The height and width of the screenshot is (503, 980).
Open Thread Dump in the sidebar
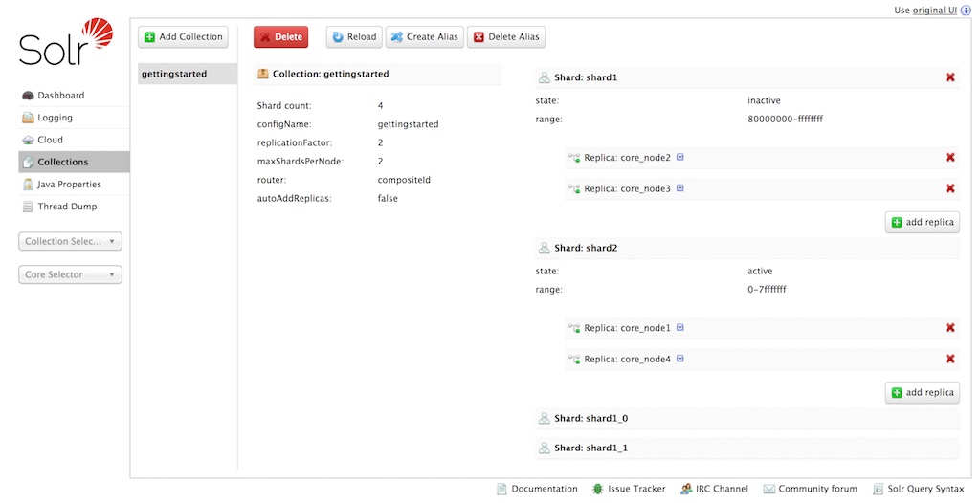(x=66, y=207)
